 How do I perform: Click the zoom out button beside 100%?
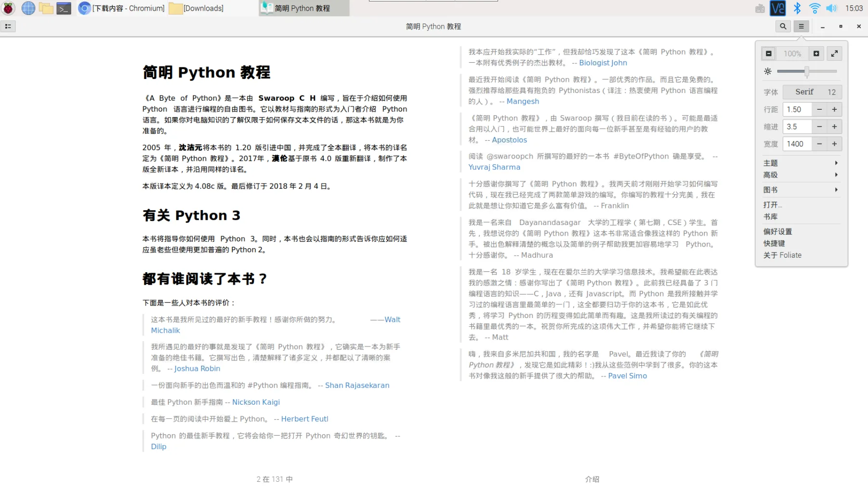(x=769, y=53)
